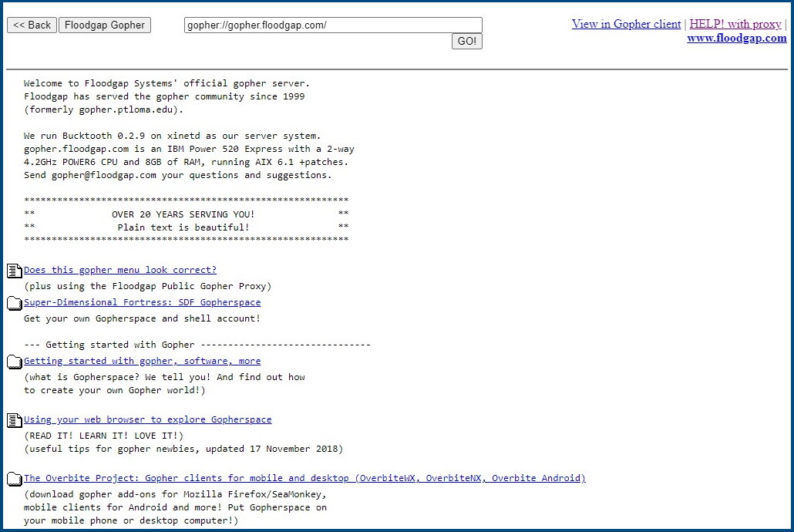Click the "HELP! with proxy" link

(x=735, y=24)
